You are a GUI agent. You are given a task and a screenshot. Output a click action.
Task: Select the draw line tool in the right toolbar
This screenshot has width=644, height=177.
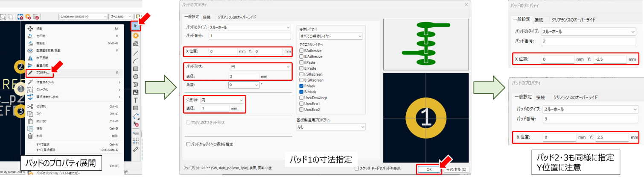pyautogui.click(x=136, y=53)
